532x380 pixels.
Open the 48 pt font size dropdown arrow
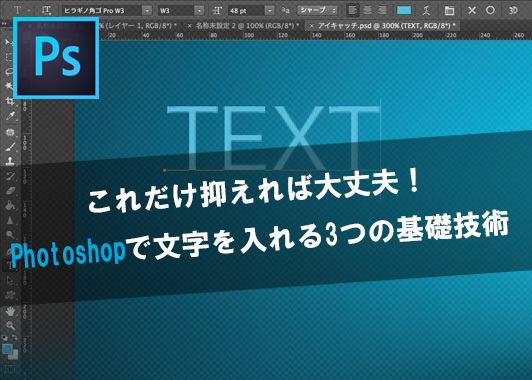(270, 11)
